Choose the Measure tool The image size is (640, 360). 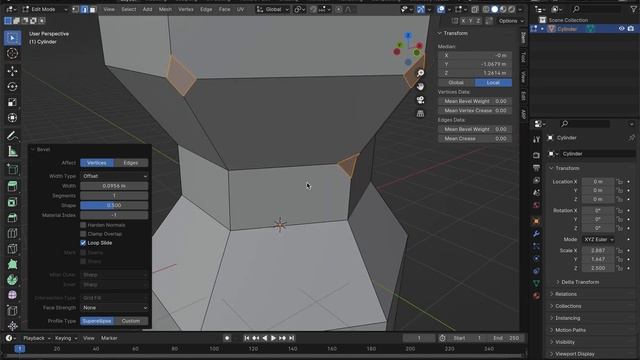coord(12,151)
